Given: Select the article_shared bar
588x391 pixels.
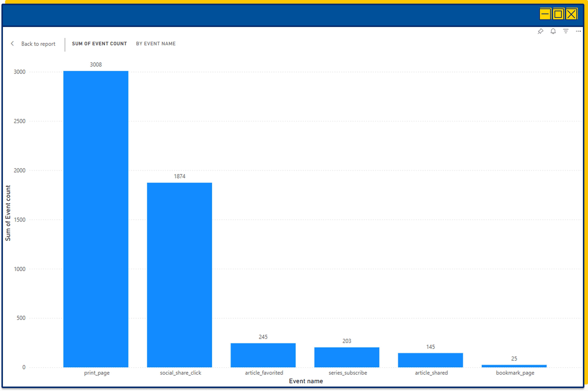Looking at the screenshot, I should (430, 360).
